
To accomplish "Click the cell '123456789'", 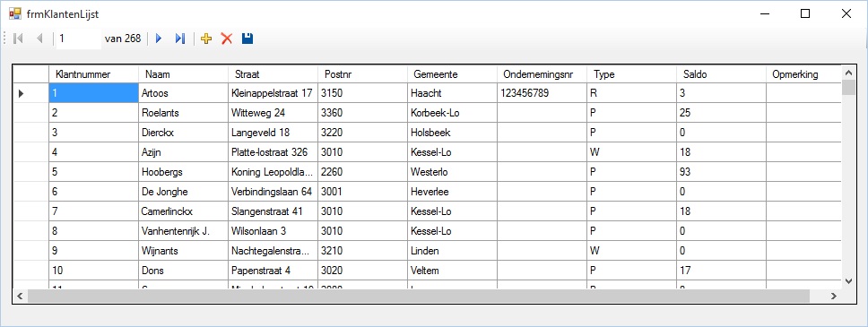I will [x=542, y=93].
